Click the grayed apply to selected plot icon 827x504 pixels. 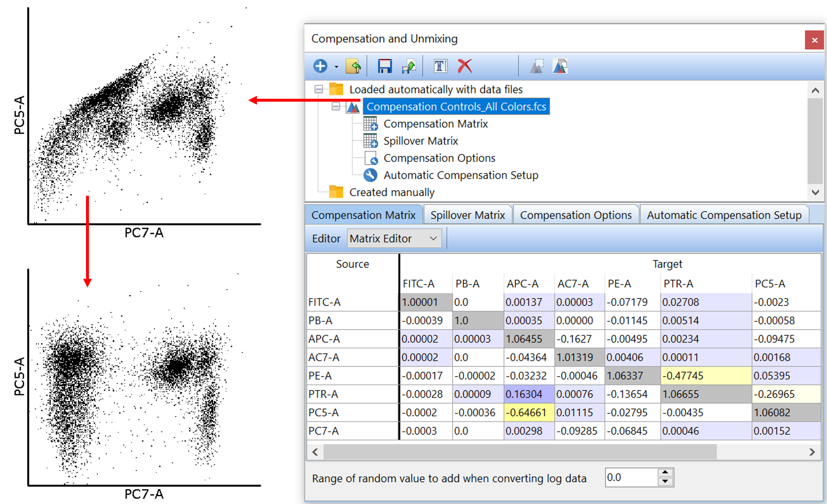click(536, 66)
